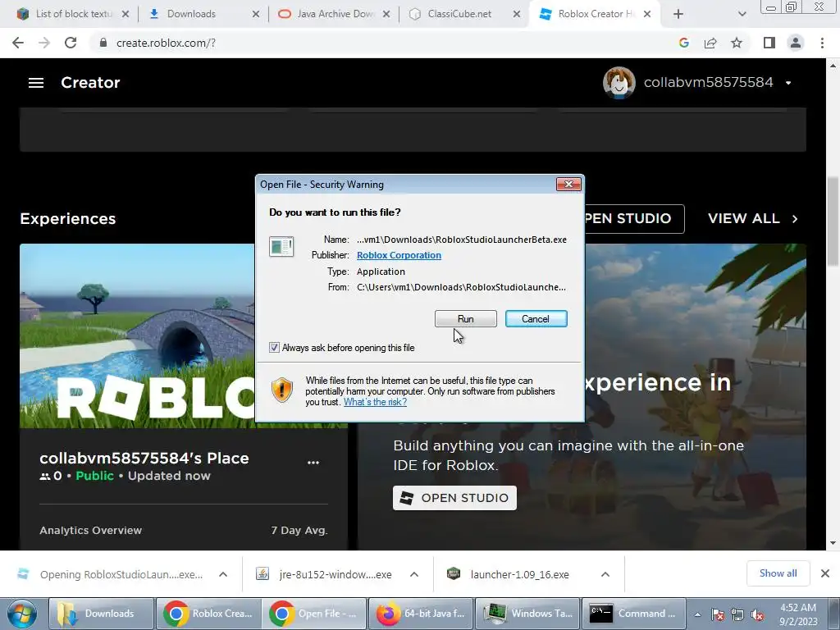
Task: Expand options for jre-8u152-window download
Action: coord(414,574)
